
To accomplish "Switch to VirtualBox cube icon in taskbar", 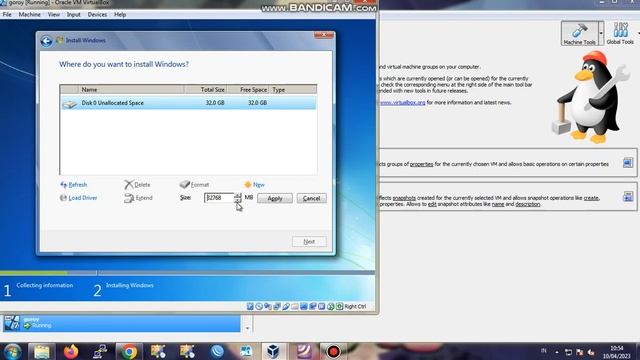I will 273,351.
